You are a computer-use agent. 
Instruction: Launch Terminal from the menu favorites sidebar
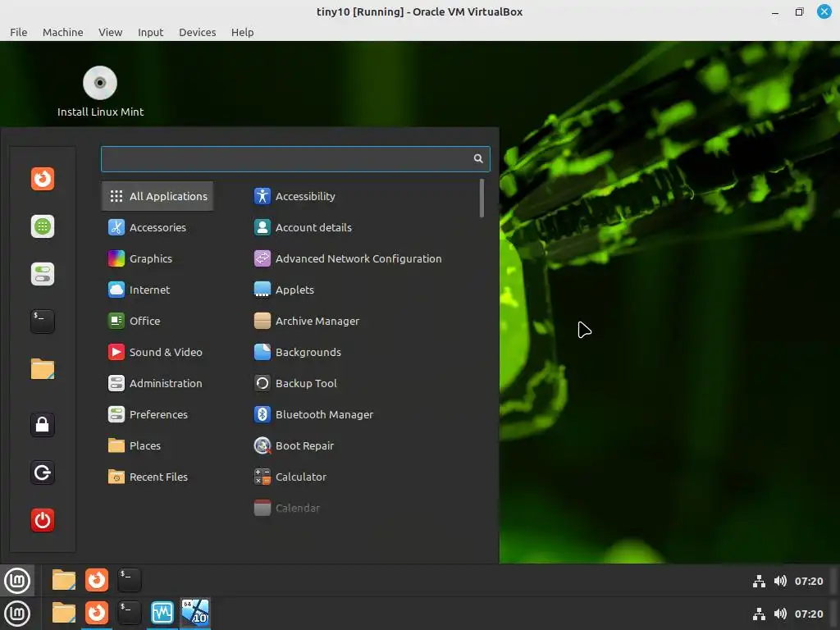tap(43, 322)
